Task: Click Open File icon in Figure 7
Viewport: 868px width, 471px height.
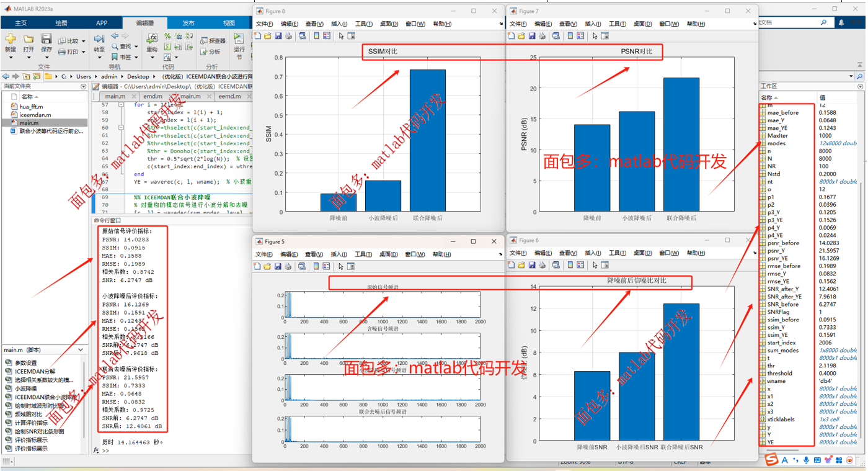Action: 521,36
